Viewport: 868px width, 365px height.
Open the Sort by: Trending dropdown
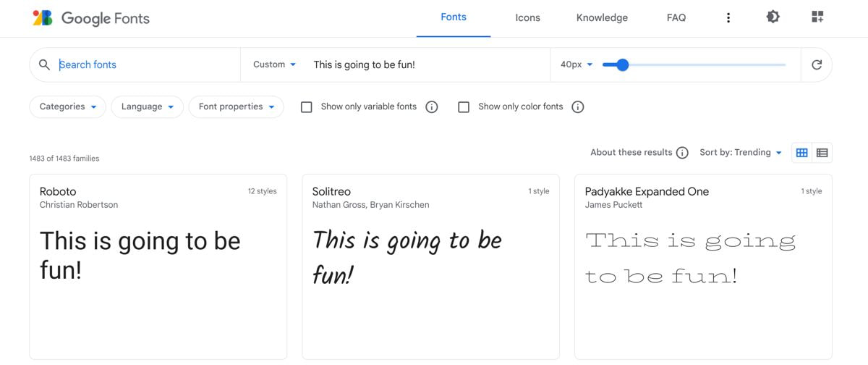[741, 153]
